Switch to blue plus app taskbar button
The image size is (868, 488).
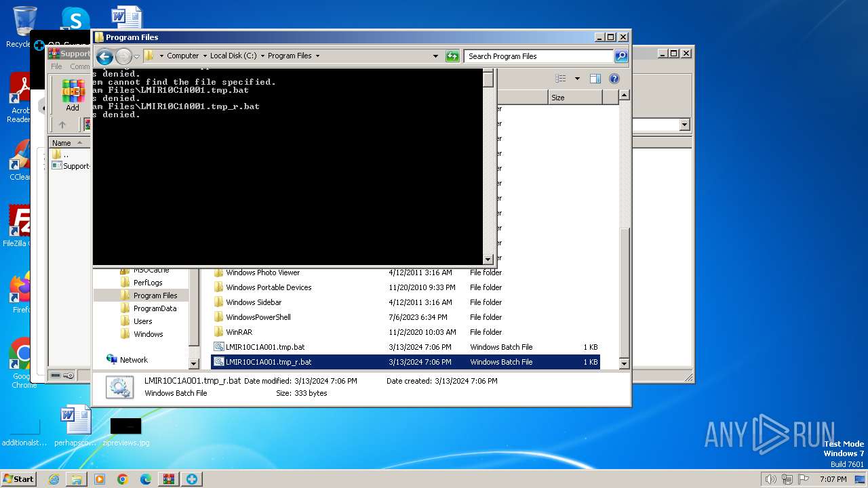pos(192,479)
